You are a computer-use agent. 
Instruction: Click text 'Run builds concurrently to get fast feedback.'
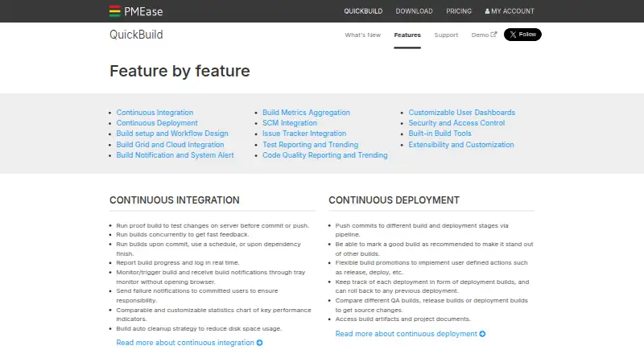click(x=183, y=234)
